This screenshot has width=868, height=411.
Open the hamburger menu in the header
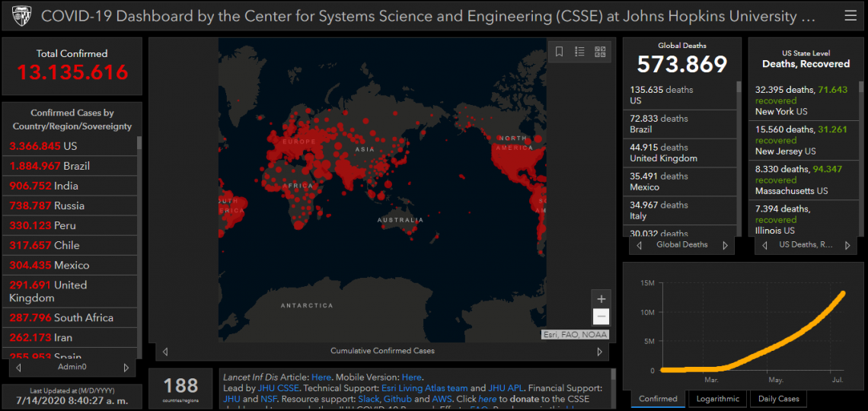[x=850, y=15]
